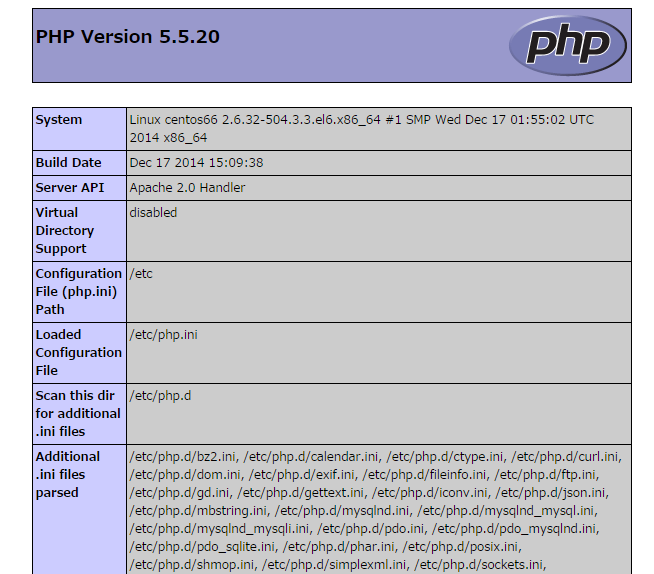
Task: Select '/etc/php.d/phar.ini' entry
Action: click(338, 546)
